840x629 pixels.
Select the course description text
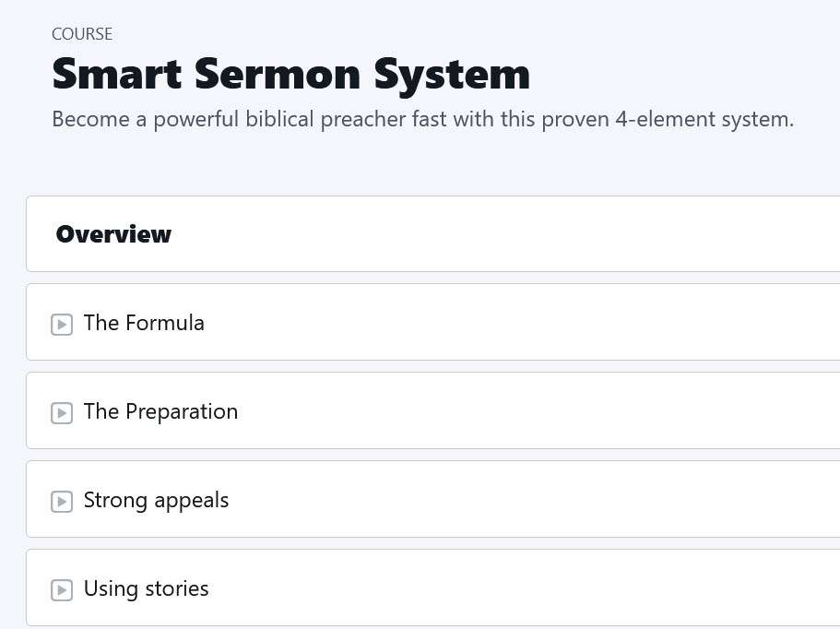click(x=423, y=118)
